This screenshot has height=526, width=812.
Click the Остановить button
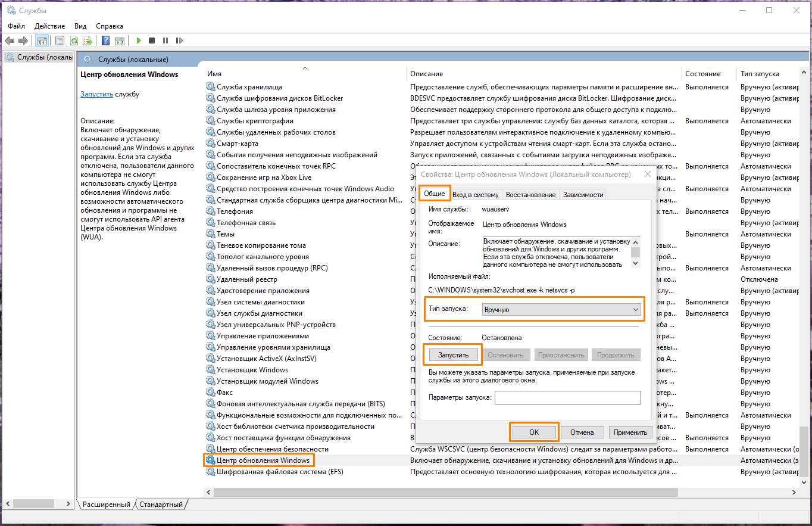(505, 355)
